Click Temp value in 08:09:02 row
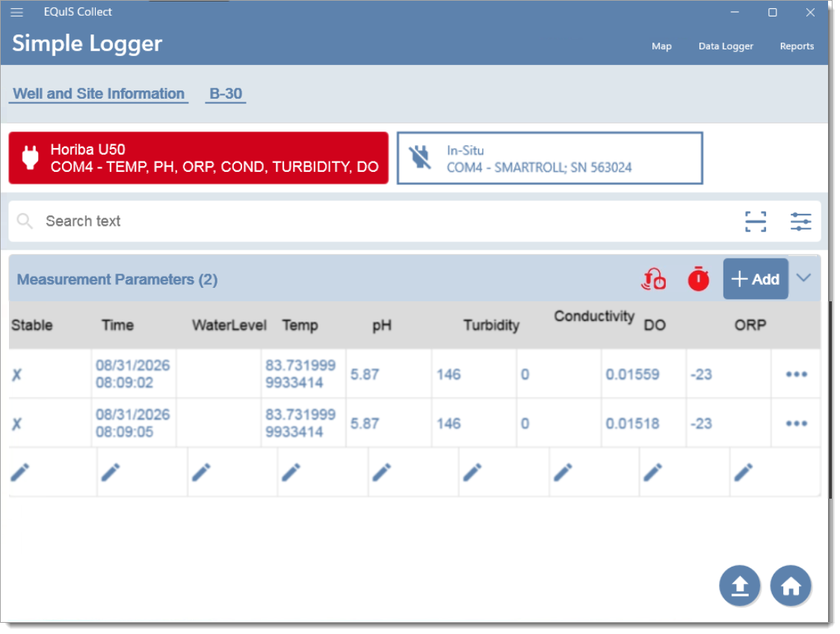The height and width of the screenshot is (634, 840). click(x=300, y=374)
